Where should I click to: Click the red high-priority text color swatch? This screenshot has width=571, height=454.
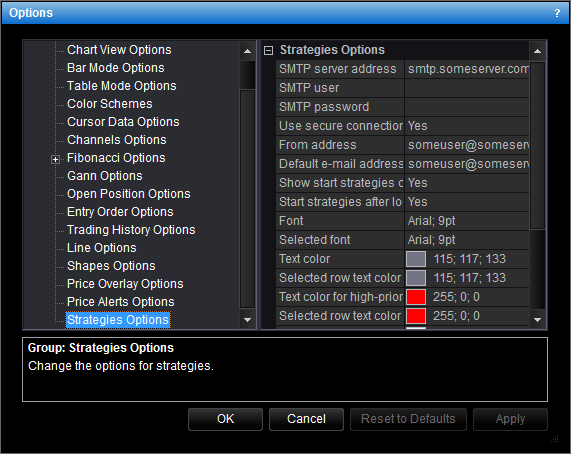tap(416, 297)
